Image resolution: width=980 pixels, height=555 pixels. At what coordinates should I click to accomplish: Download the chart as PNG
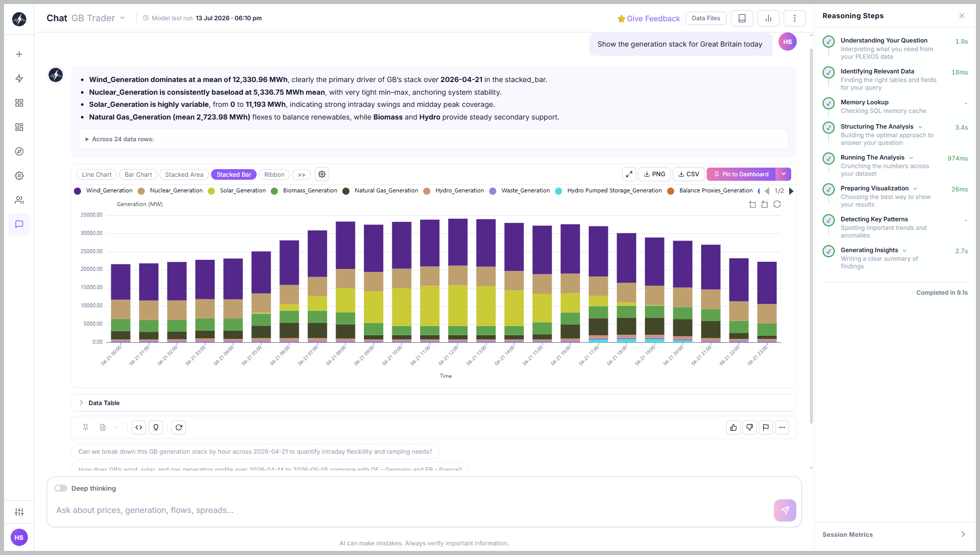tap(655, 174)
